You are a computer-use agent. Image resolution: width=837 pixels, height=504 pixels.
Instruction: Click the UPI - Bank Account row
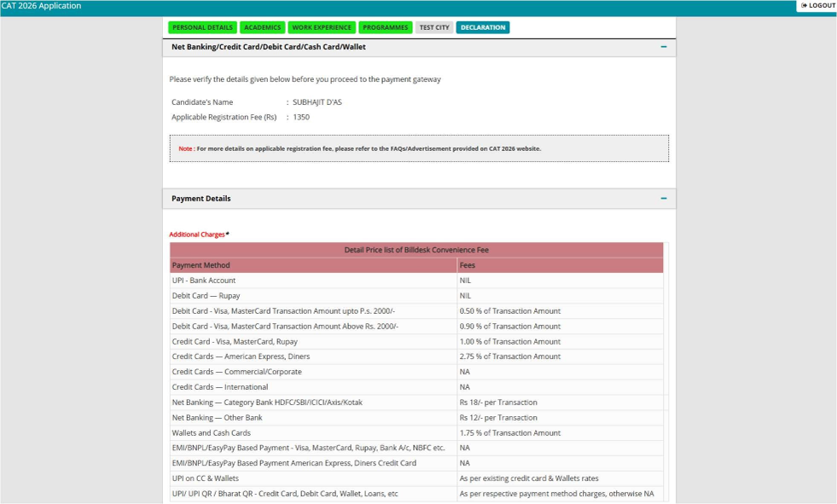click(x=416, y=281)
